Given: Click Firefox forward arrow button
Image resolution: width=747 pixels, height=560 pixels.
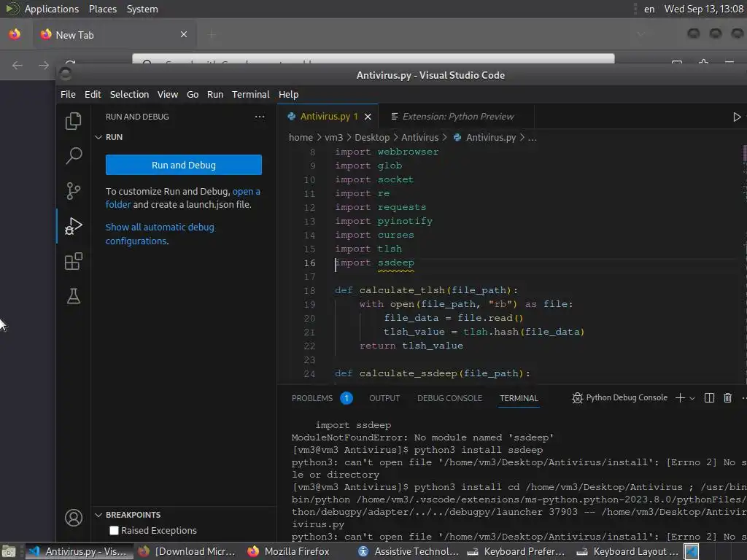Looking at the screenshot, I should [x=43, y=65].
